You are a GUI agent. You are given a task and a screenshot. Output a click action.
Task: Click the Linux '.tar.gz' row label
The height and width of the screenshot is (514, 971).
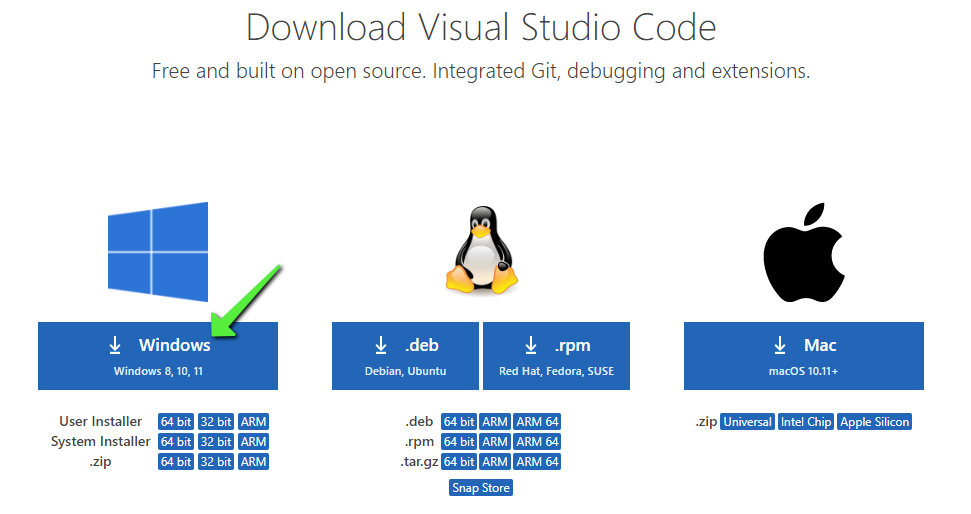click(x=419, y=462)
